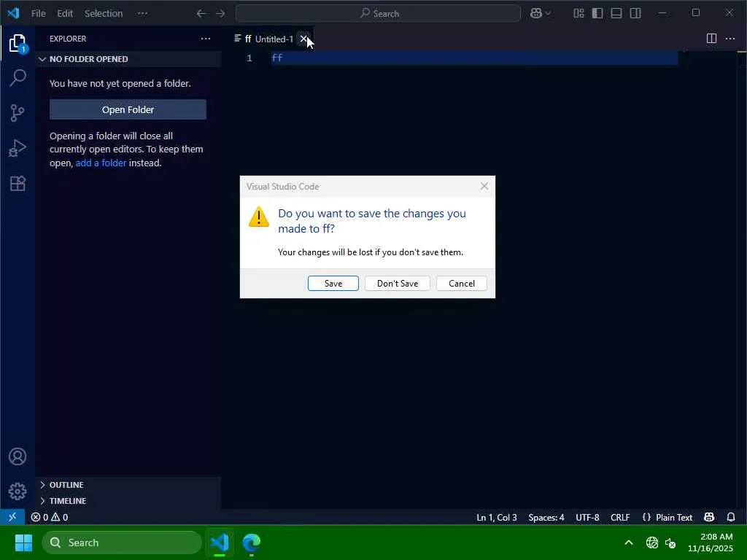Screen dimensions: 747x560
Task: Click Don't Save in the dialog
Action: pyautogui.click(x=398, y=284)
